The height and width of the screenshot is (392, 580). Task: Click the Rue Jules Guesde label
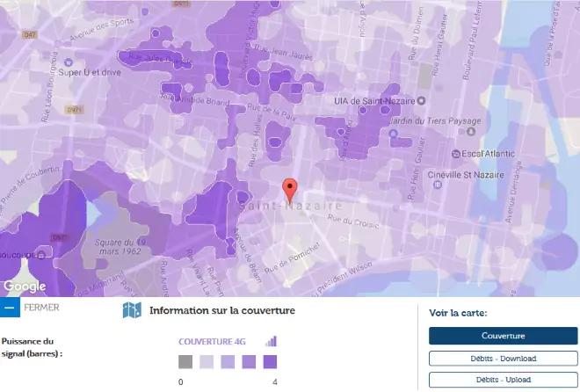(160, 59)
